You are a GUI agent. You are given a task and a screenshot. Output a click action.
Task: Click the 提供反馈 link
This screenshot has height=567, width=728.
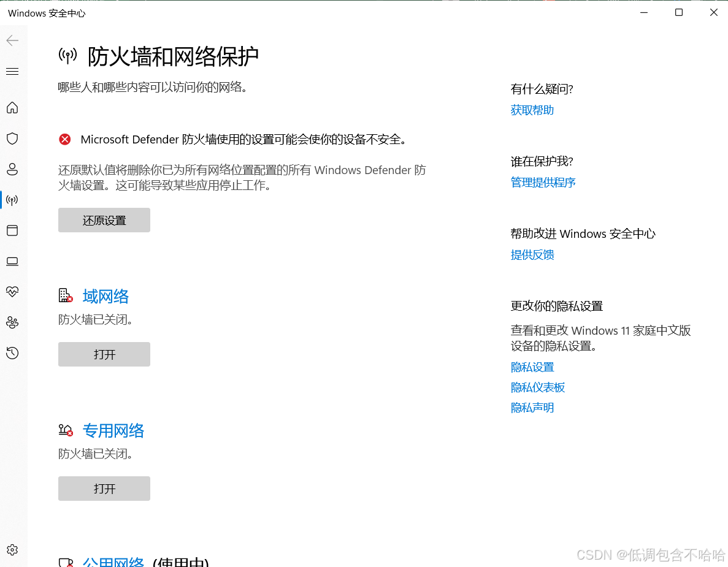pyautogui.click(x=532, y=255)
